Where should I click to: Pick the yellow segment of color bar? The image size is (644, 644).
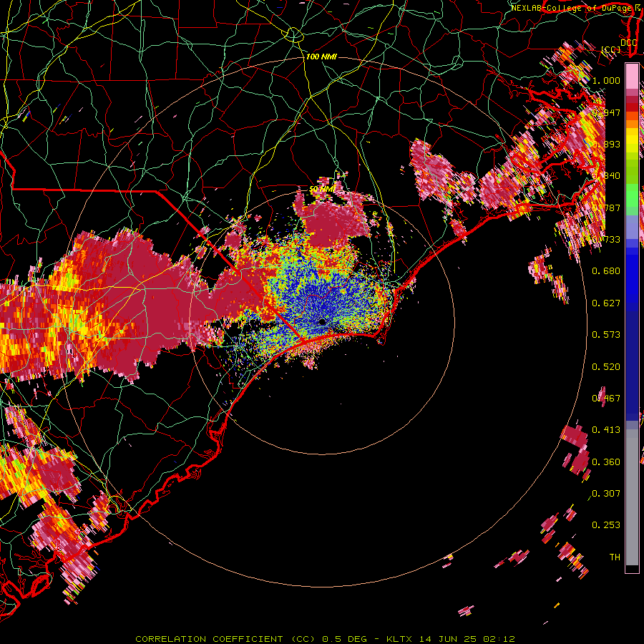pos(632,141)
